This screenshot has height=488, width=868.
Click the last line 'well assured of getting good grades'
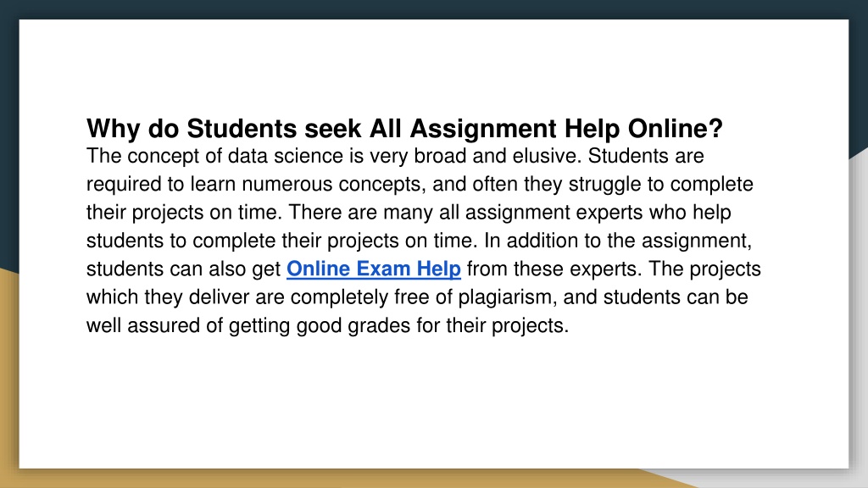(327, 325)
